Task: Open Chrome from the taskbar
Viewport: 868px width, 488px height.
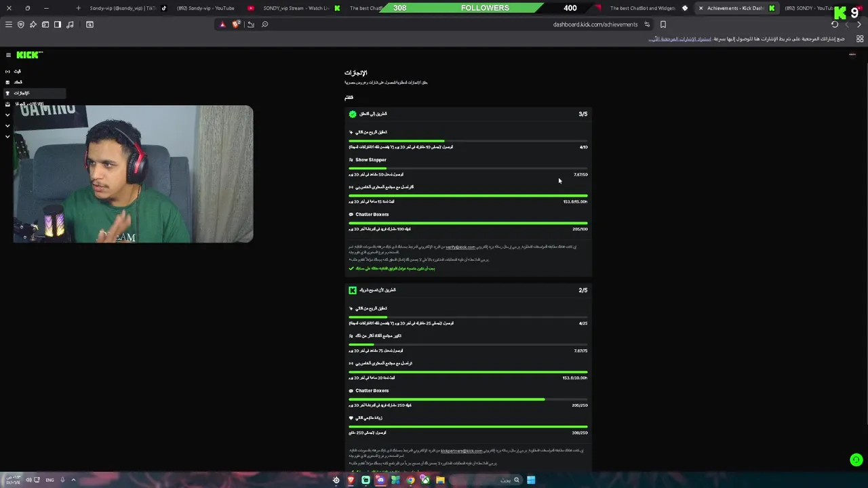Action: 410,480
